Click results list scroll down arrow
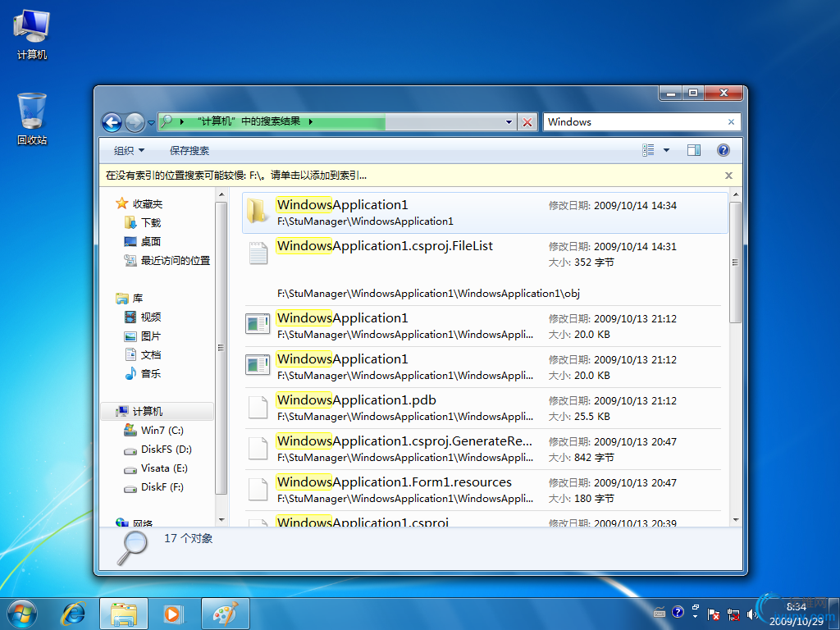 point(736,519)
